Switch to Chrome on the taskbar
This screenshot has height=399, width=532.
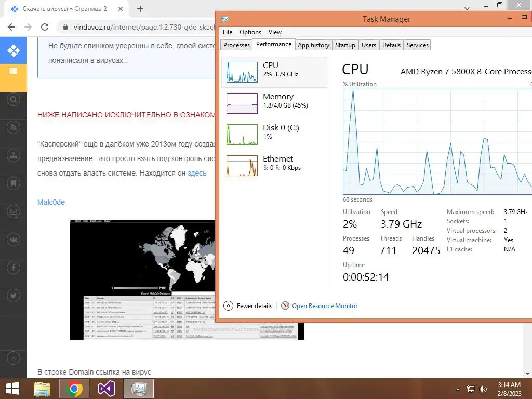pyautogui.click(x=74, y=389)
